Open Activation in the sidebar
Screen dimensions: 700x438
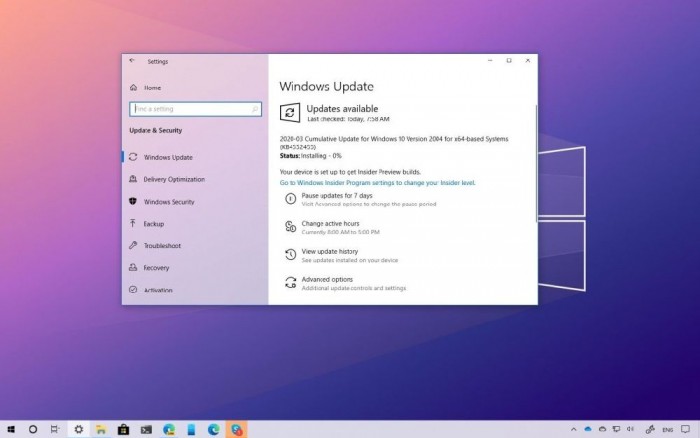click(157, 290)
